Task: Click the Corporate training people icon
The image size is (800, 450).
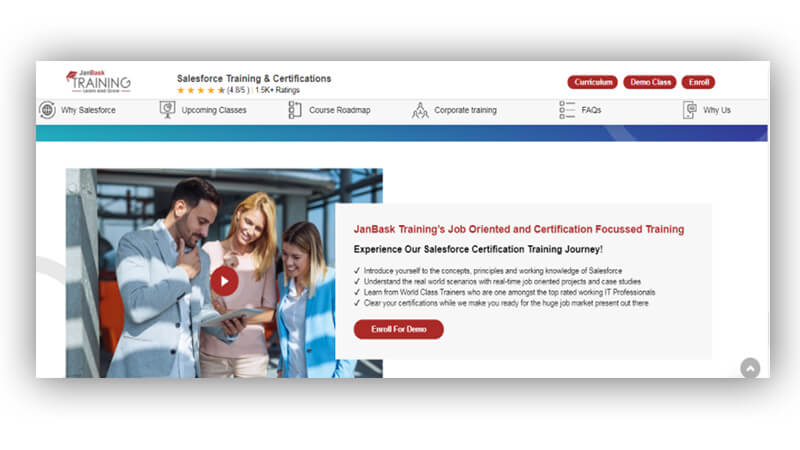Action: [x=420, y=110]
